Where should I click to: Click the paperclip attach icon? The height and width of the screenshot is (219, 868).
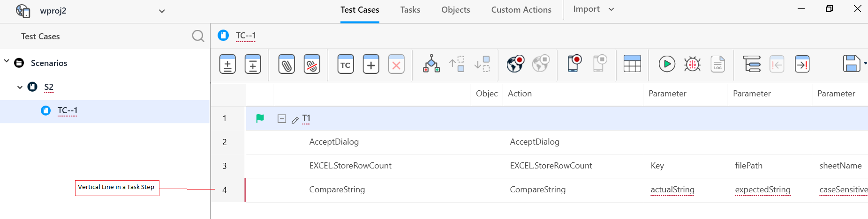(x=287, y=65)
